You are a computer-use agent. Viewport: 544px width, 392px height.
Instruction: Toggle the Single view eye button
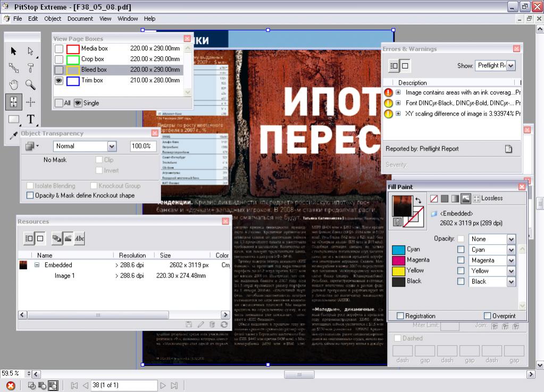pos(78,103)
